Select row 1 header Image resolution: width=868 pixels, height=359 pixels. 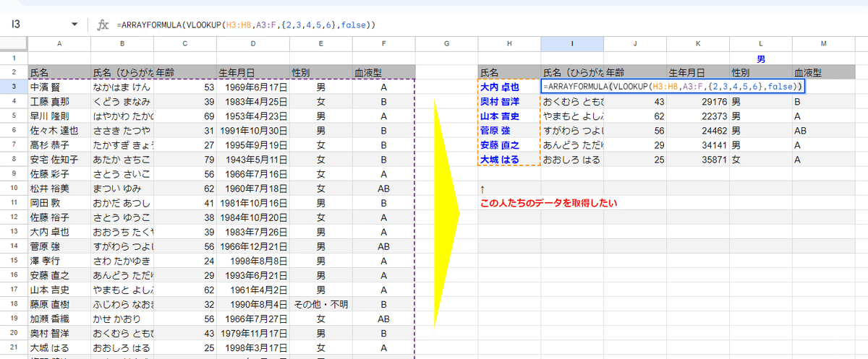tap(14, 58)
